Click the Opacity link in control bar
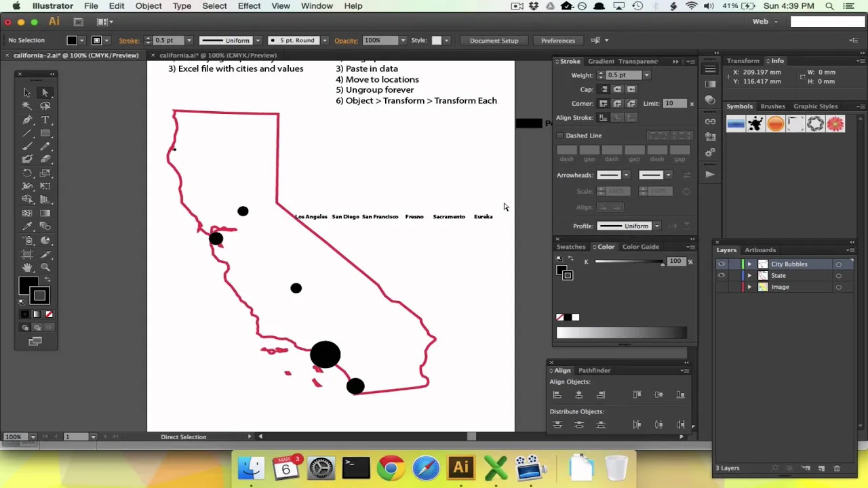The width and height of the screenshot is (868, 488). coord(346,41)
